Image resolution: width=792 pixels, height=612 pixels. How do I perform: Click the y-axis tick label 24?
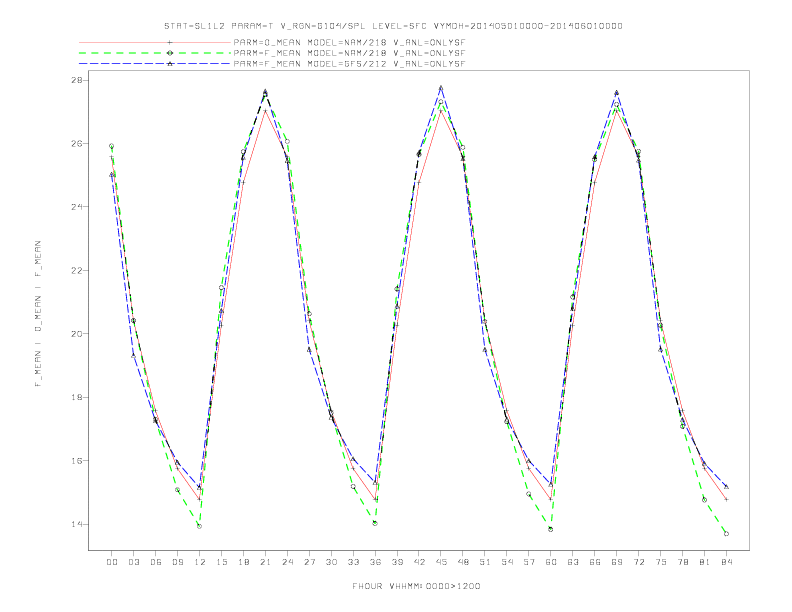[79, 207]
